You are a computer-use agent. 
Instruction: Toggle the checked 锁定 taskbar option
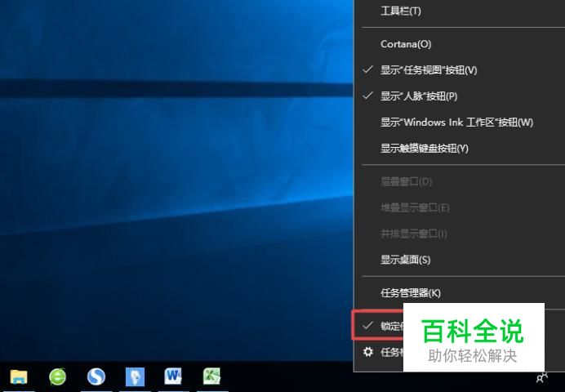pyautogui.click(x=378, y=326)
